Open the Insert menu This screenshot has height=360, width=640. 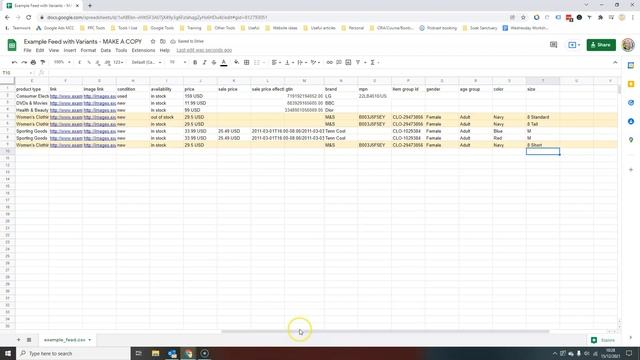(x=70, y=50)
